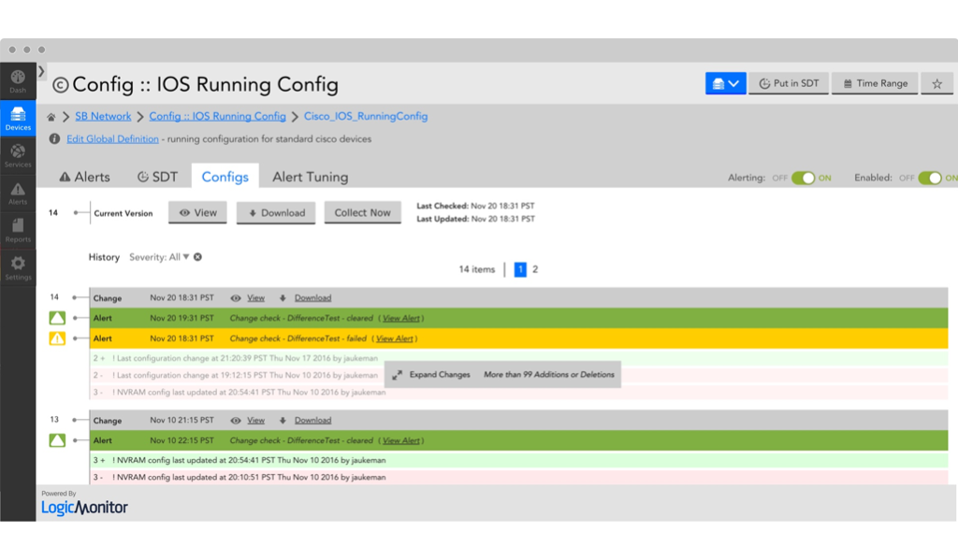Expand the sidebar with the chevron arrow
The height and width of the screenshot is (560, 958).
(x=41, y=71)
